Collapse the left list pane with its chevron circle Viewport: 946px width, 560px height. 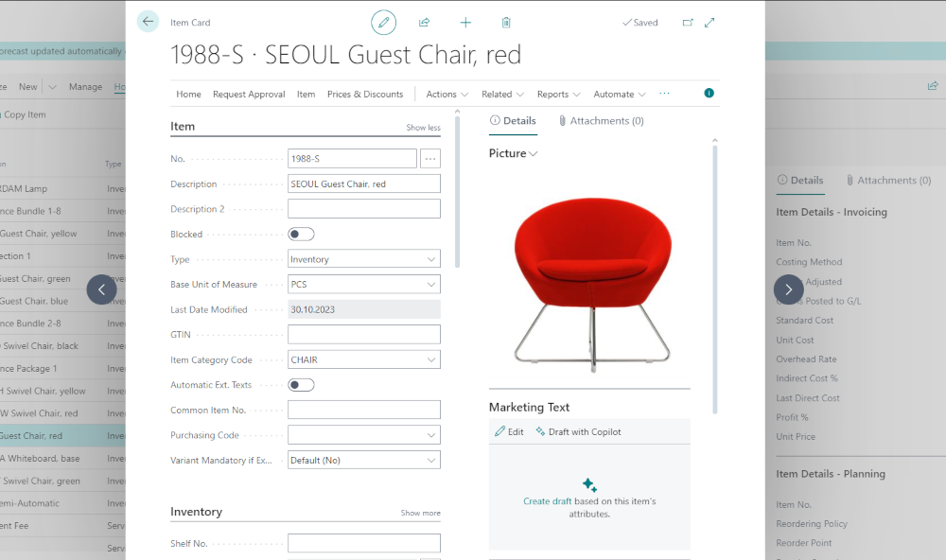click(102, 289)
